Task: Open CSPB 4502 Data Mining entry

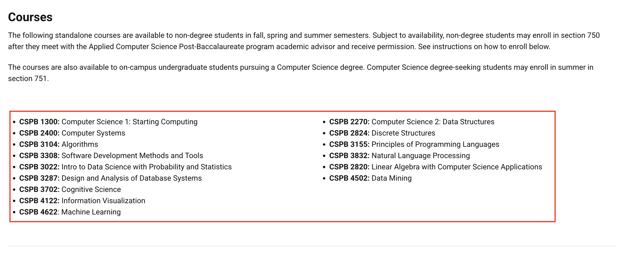Action: (x=370, y=178)
